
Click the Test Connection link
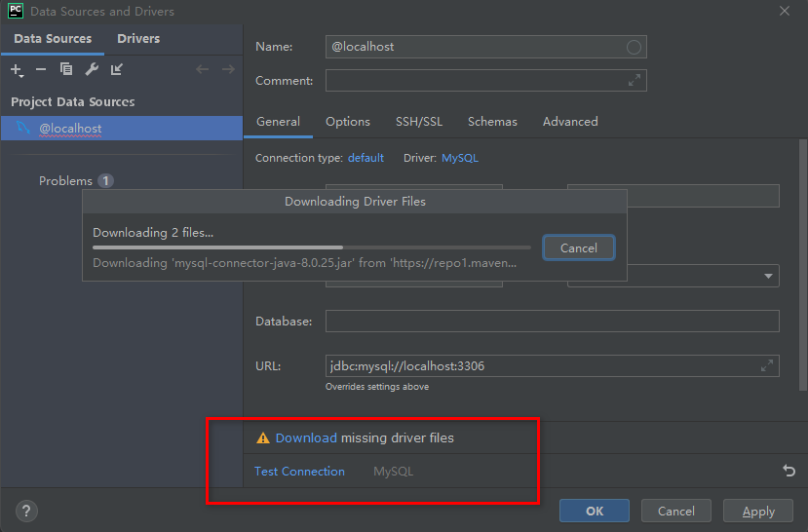click(299, 472)
